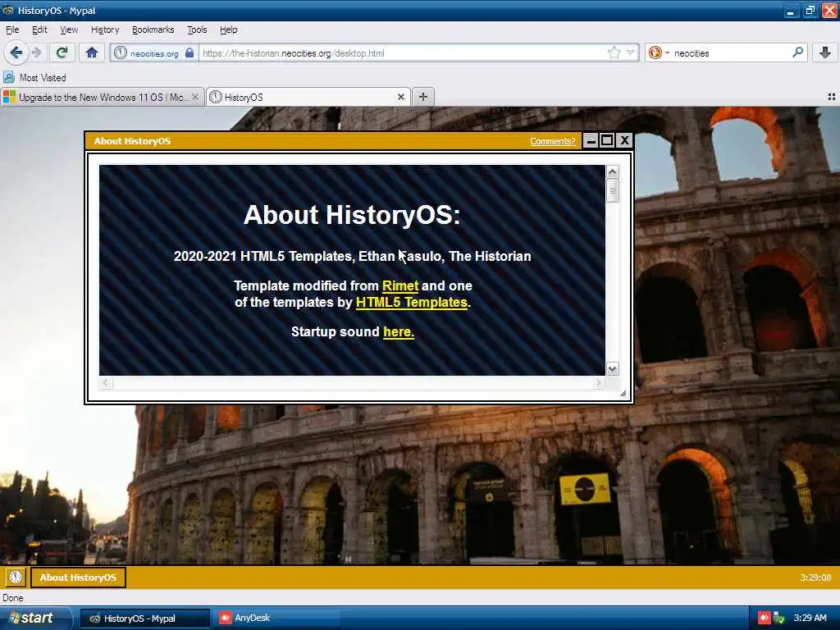The image size is (840, 630).
Task: Open the History menu
Action: click(x=105, y=30)
